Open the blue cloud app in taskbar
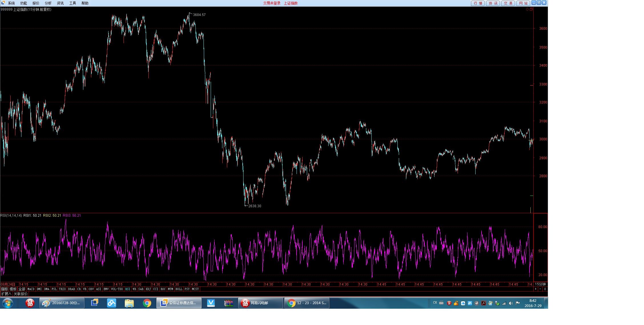644x325 pixels. click(x=112, y=303)
